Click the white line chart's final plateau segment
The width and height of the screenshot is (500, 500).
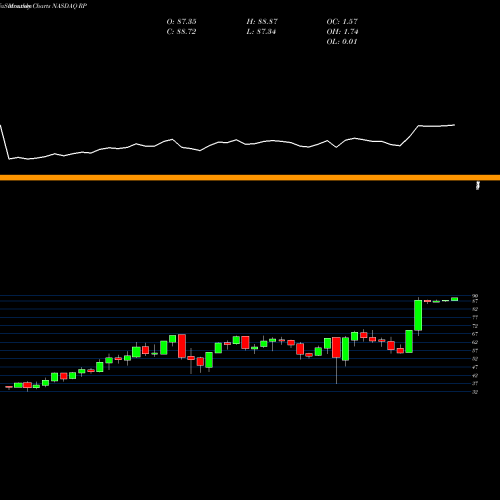(437, 126)
